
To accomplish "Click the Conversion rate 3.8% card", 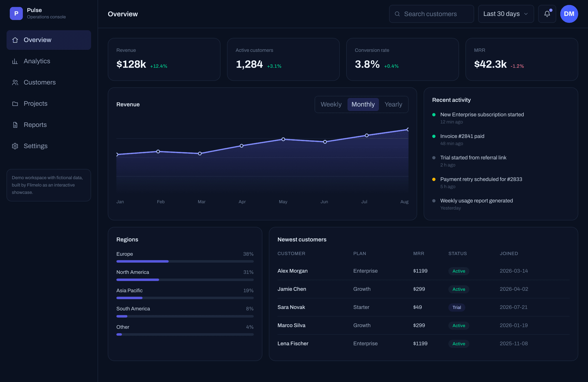I will click(x=402, y=59).
